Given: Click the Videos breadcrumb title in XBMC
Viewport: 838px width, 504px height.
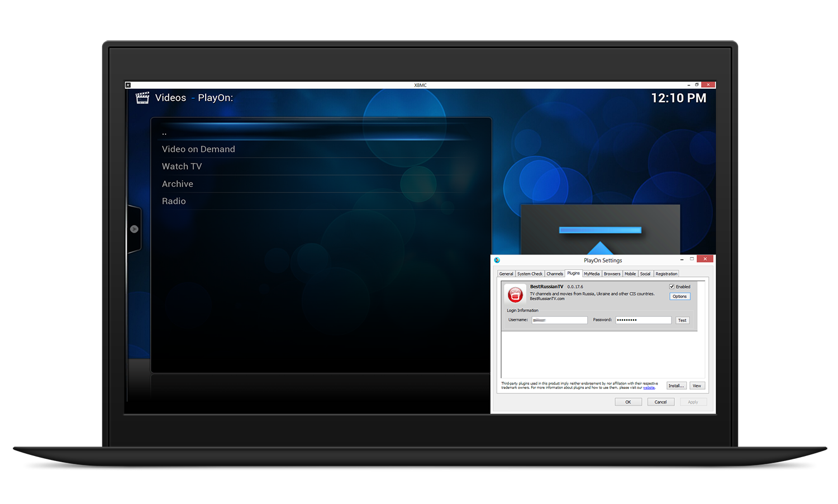Looking at the screenshot, I should coord(170,98).
